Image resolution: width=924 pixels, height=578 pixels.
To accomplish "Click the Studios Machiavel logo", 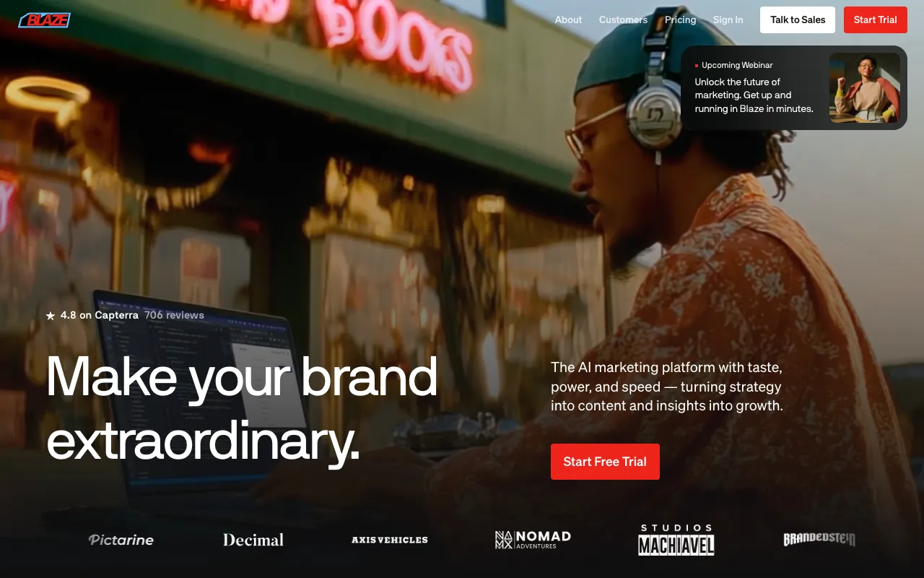I will click(676, 540).
